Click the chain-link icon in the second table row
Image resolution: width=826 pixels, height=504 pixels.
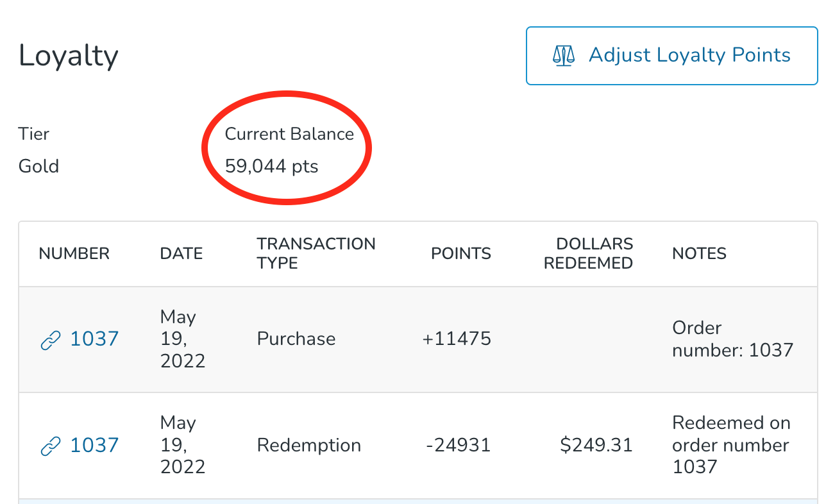(49, 445)
